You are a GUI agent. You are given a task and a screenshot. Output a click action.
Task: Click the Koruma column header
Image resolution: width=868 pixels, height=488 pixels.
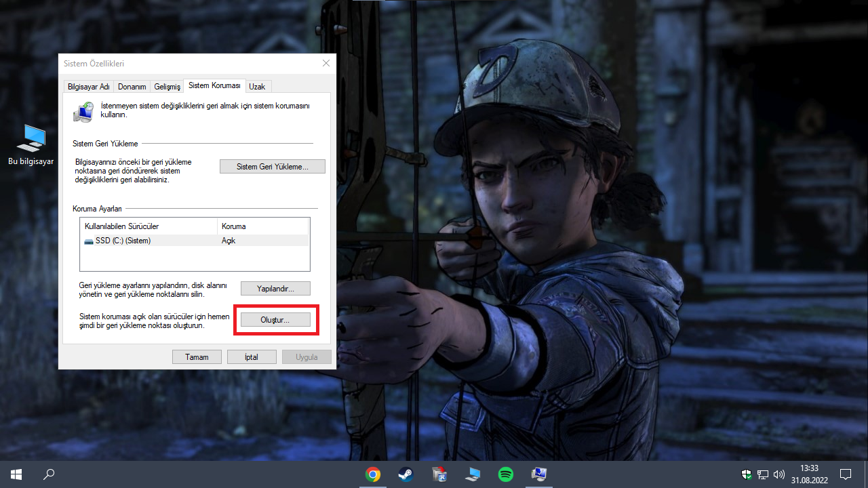click(263, 226)
